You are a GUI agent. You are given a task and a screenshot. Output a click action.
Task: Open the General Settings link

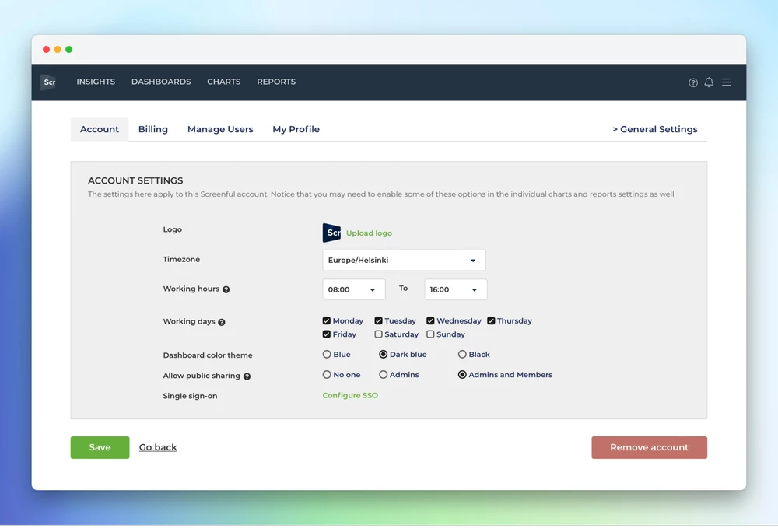(655, 129)
